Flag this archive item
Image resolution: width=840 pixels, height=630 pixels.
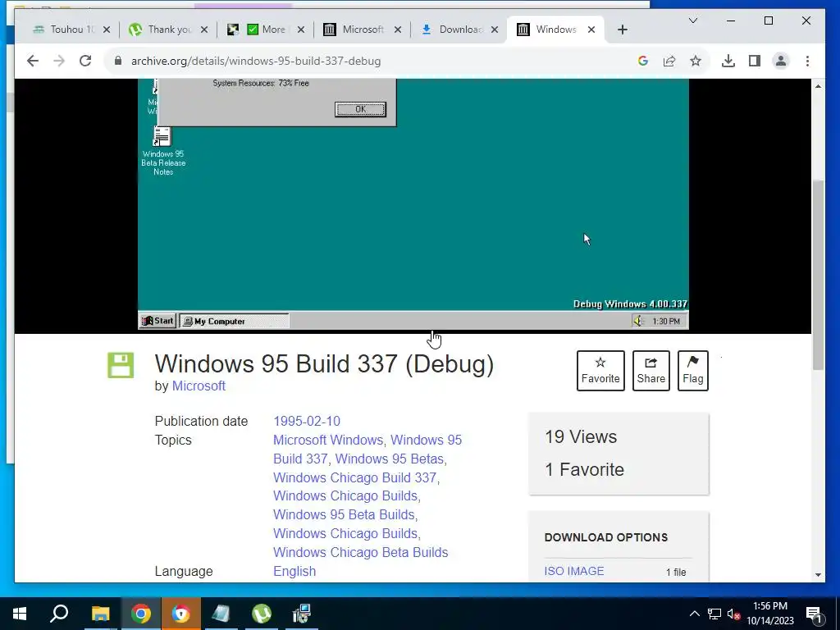pos(692,371)
